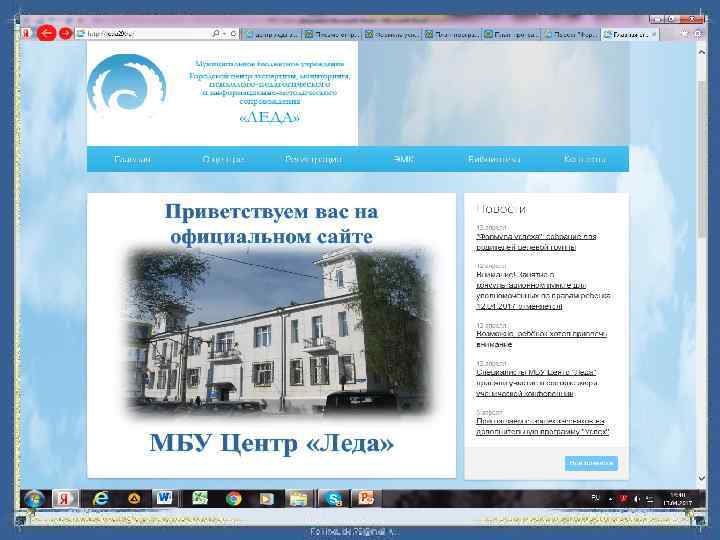Click the browser Forward arrow button
Screen dimensions: 720x540
pyautogui.click(x=66, y=34)
